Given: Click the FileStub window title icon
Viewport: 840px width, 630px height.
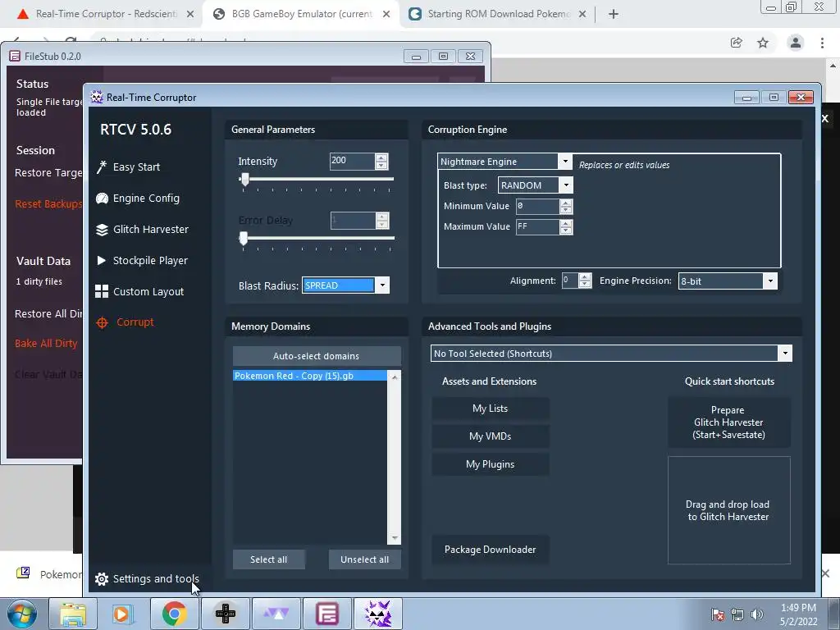Looking at the screenshot, I should pos(15,57).
